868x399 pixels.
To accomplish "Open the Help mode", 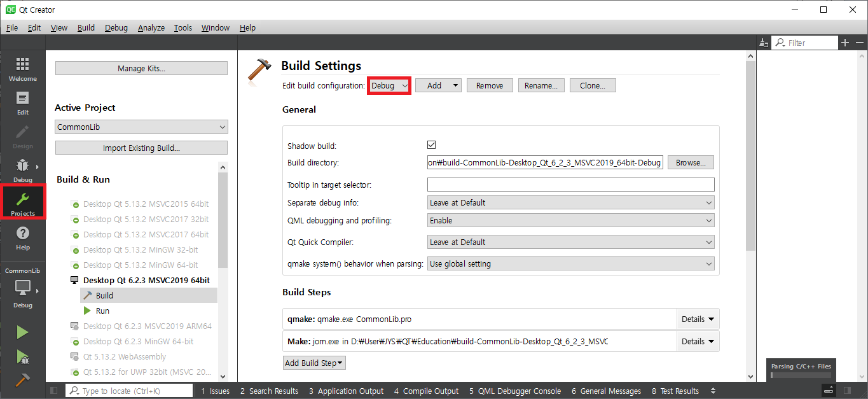I will (x=22, y=238).
